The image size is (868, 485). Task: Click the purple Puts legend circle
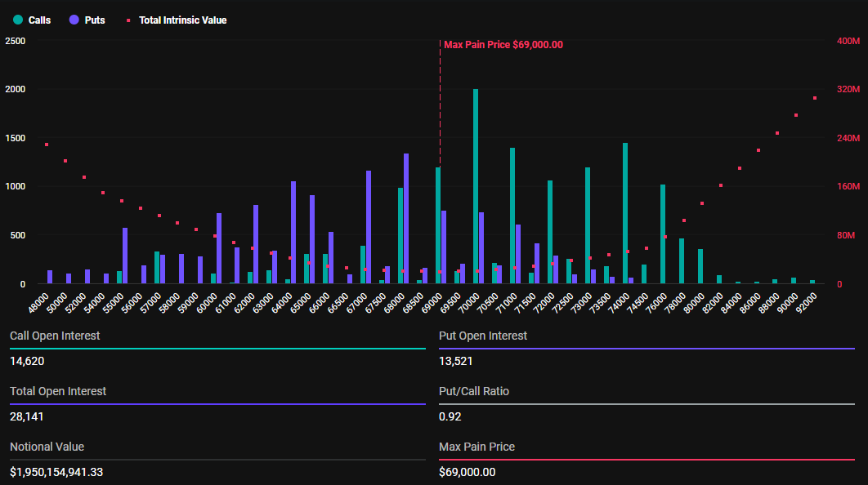[x=74, y=20]
